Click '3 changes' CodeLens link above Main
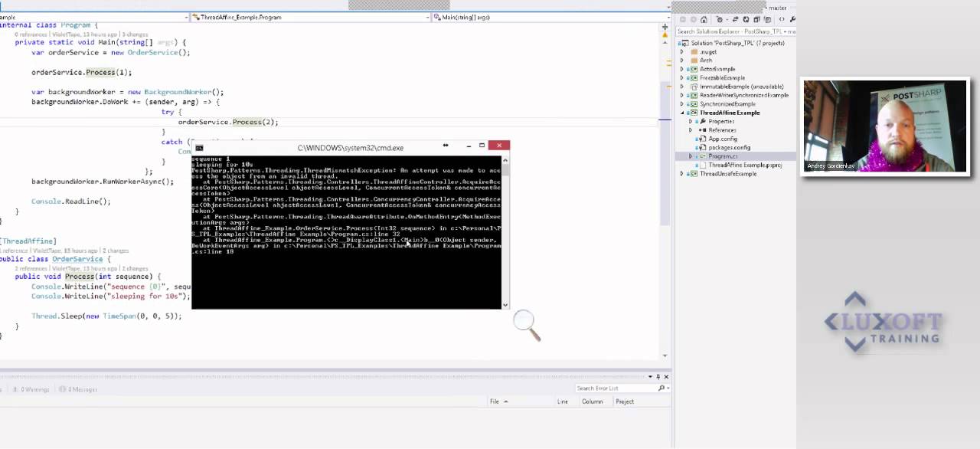This screenshot has width=980, height=449. (136, 34)
